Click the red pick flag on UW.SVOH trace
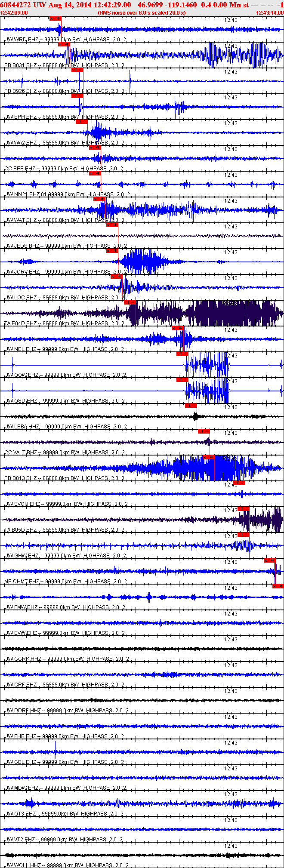 pos(239,483)
